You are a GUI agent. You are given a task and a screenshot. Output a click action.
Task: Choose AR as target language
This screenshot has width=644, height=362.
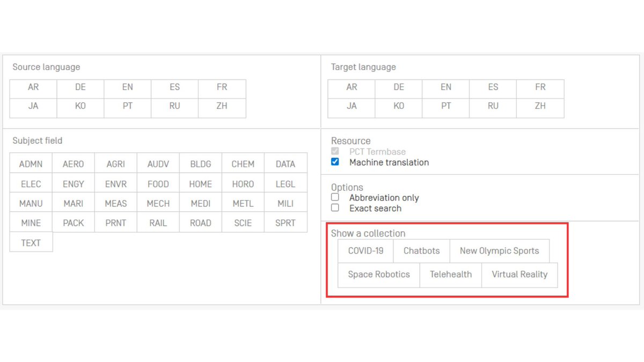(x=352, y=89)
